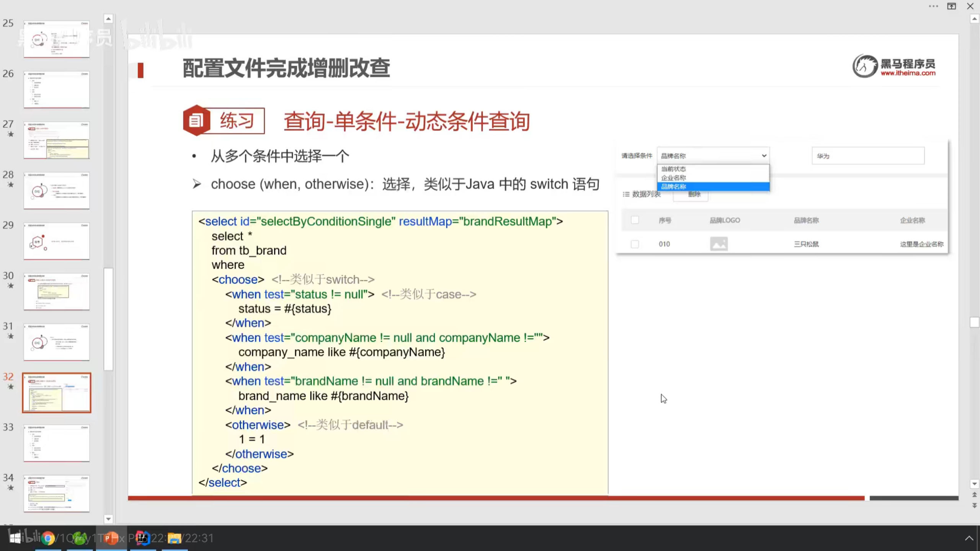Click the 品牌LOGO column header
This screenshot has height=551, width=980.
pyautogui.click(x=725, y=220)
